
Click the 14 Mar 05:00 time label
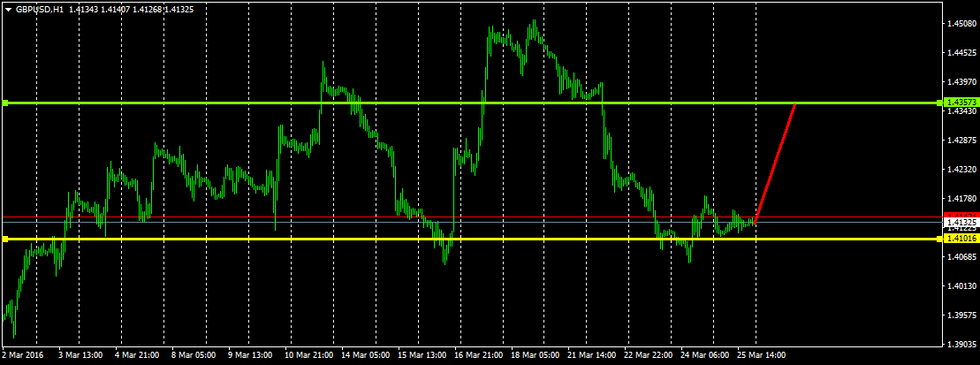(366, 354)
